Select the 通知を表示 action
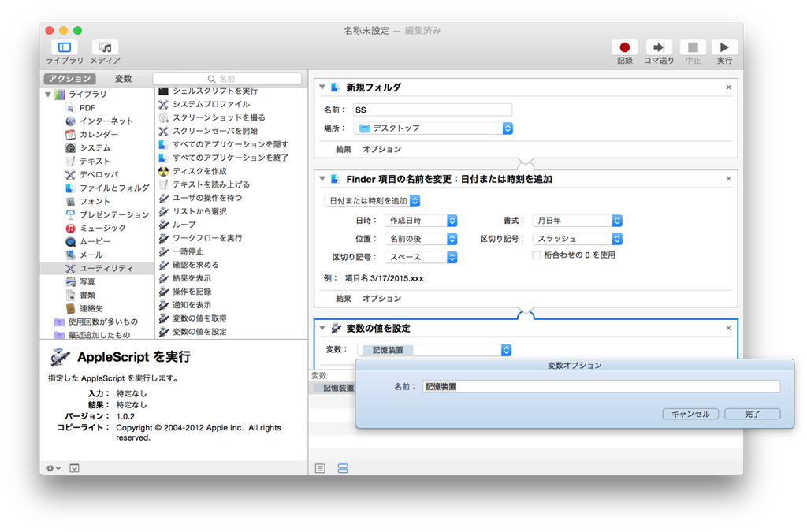The image size is (807, 532). point(192,304)
